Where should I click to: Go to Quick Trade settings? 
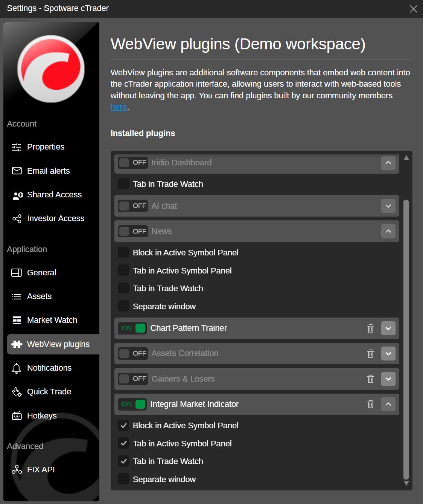tap(49, 392)
